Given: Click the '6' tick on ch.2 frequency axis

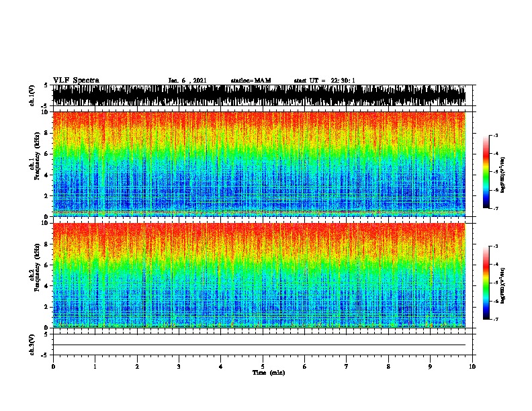Looking at the screenshot, I should pos(47,265).
